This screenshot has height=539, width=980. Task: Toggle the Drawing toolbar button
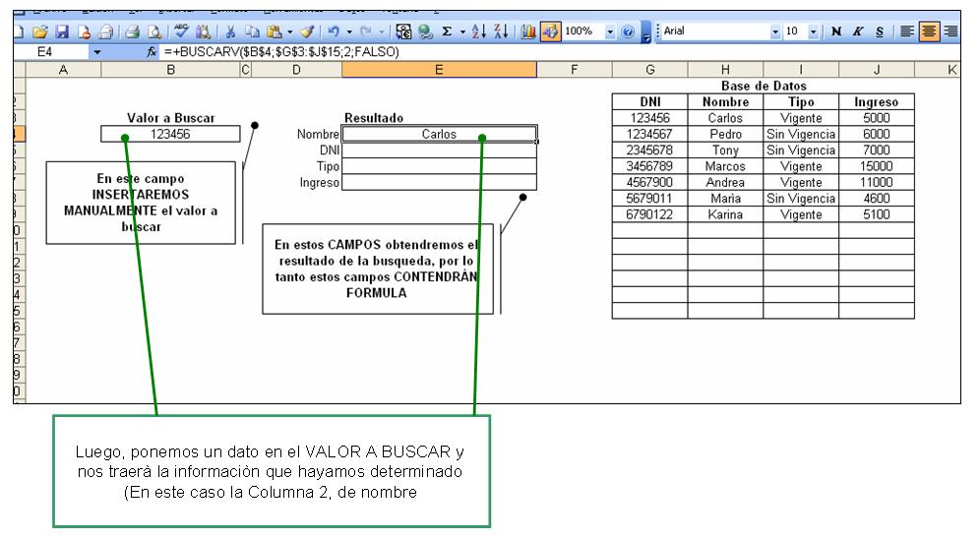[550, 31]
